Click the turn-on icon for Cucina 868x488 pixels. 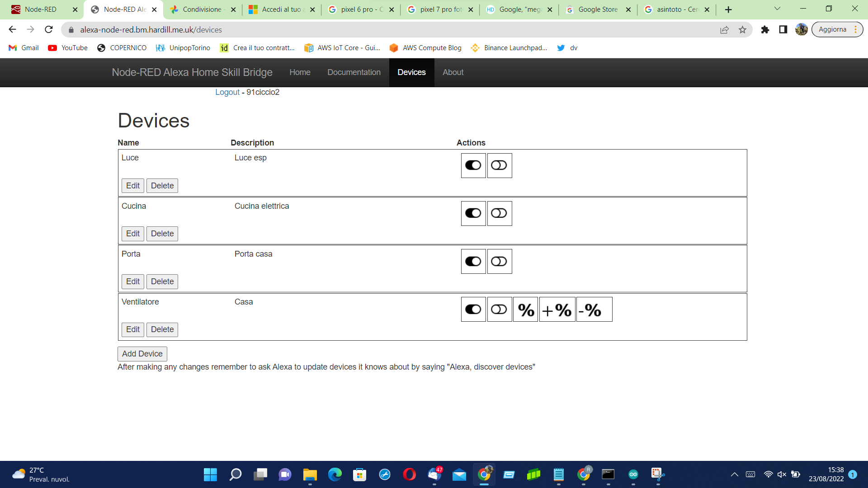[x=473, y=213]
